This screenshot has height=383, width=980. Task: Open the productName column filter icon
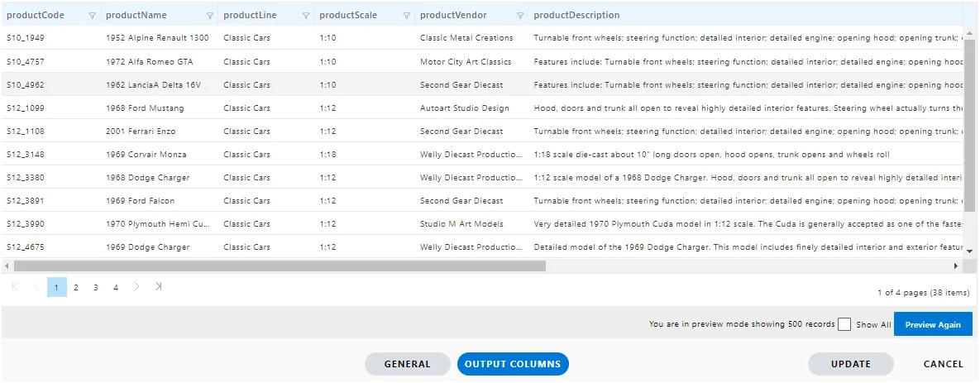coord(209,16)
